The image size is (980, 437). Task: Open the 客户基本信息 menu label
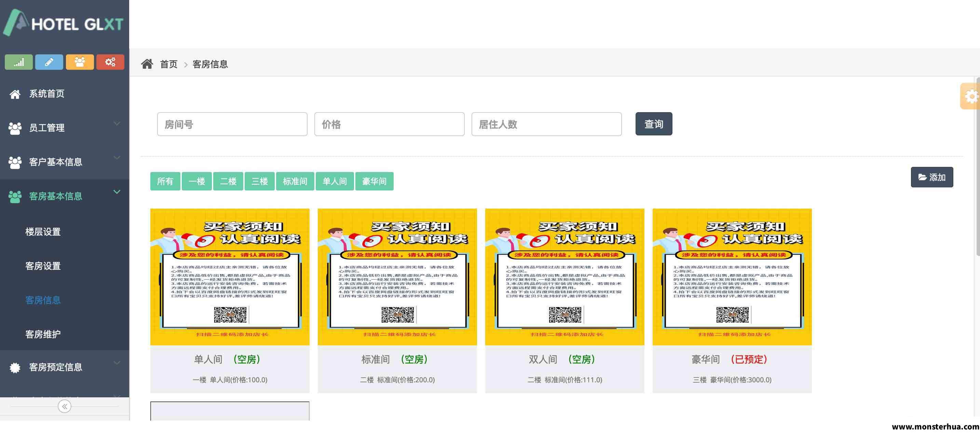click(56, 162)
